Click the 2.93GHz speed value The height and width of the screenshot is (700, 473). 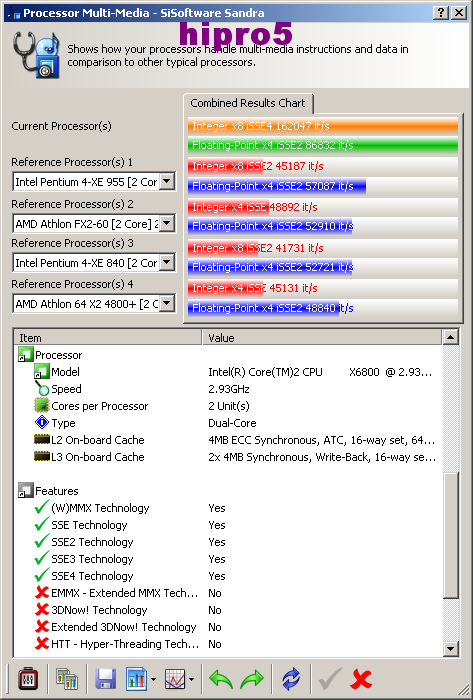tap(228, 389)
